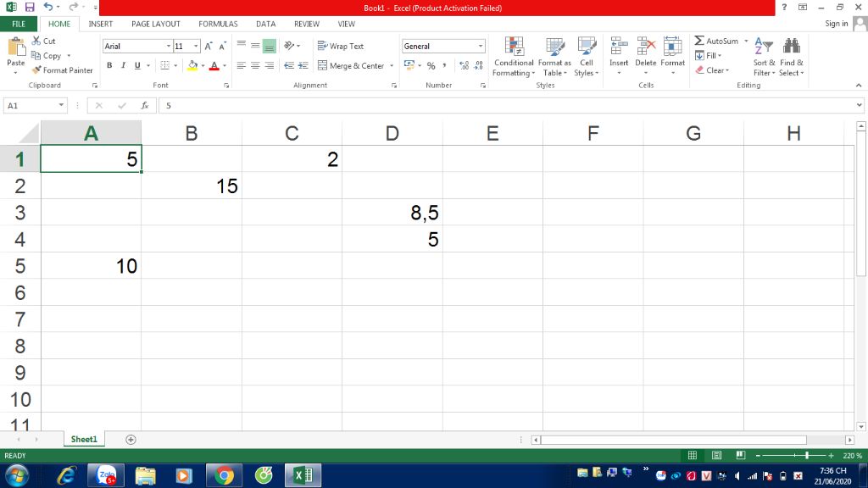This screenshot has width=868, height=488.
Task: Toggle bottom align (highlighted)
Action: click(269, 46)
